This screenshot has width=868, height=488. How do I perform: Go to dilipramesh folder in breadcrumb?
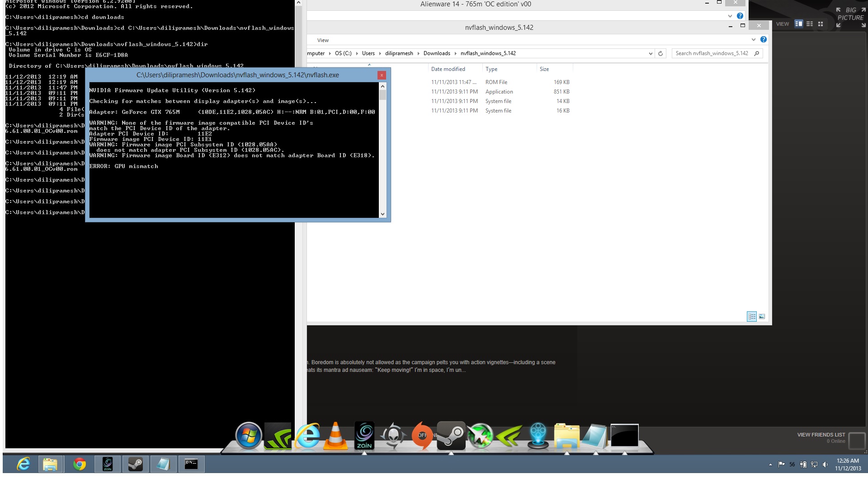[399, 53]
